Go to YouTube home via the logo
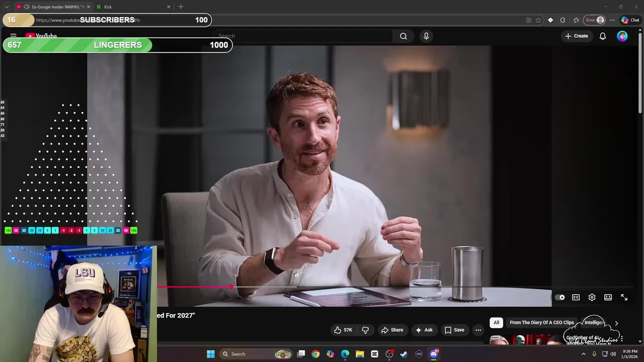This screenshot has height=362, width=644. point(42,36)
